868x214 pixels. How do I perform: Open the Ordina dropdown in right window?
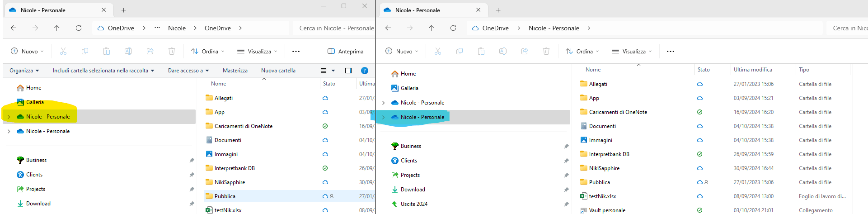[582, 51]
